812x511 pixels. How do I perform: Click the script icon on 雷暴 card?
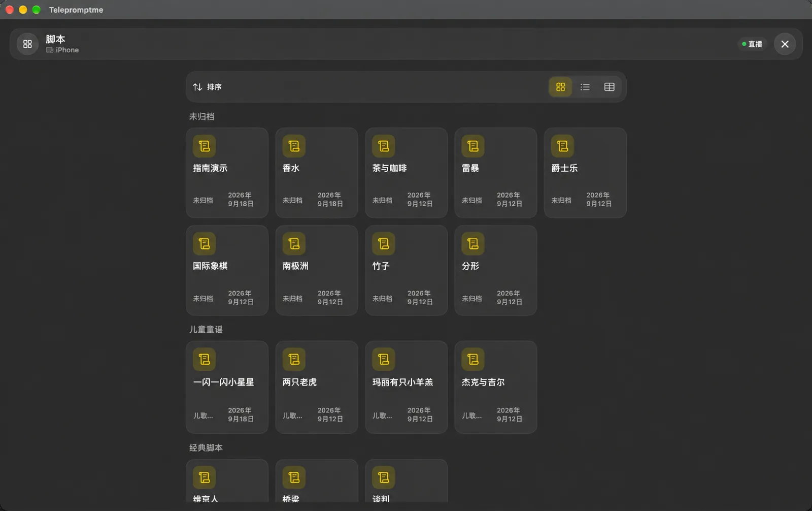coord(472,146)
